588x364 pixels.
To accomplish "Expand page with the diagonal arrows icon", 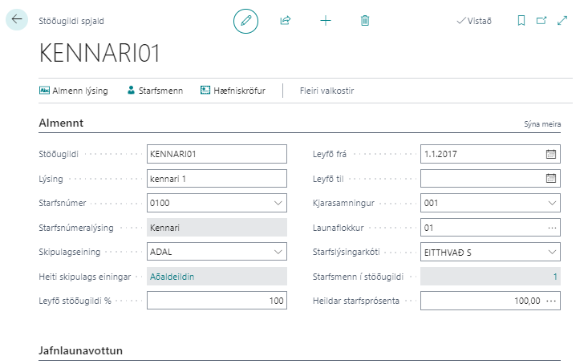I will click(x=562, y=21).
